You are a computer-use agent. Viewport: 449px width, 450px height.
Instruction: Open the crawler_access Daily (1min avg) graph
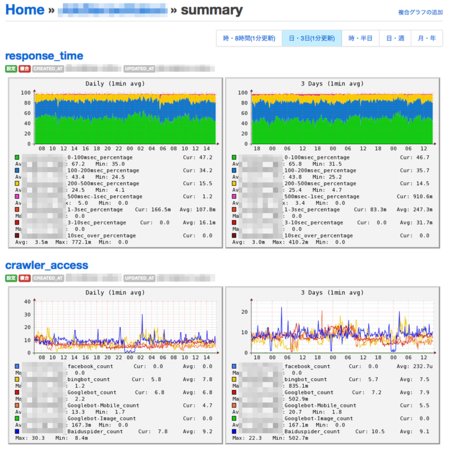point(115,365)
